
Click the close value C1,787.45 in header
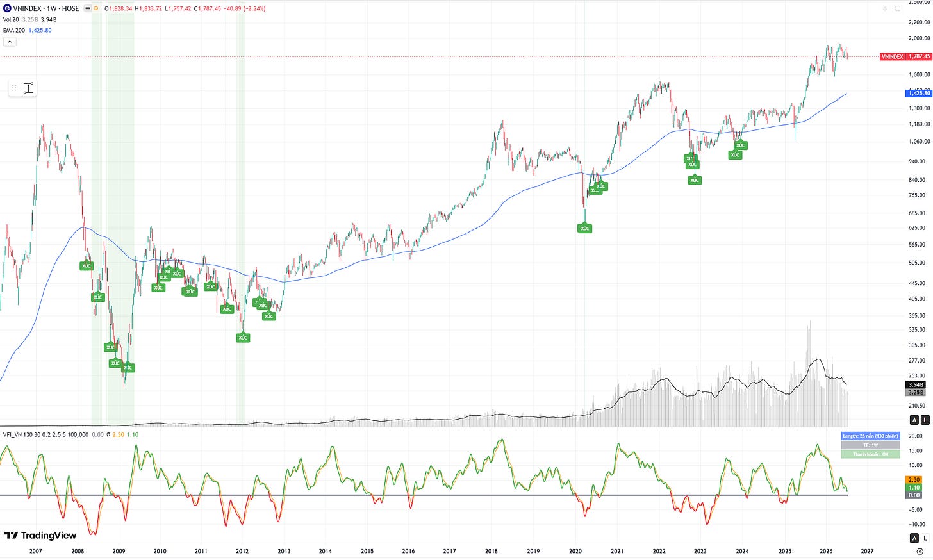pyautogui.click(x=208, y=8)
